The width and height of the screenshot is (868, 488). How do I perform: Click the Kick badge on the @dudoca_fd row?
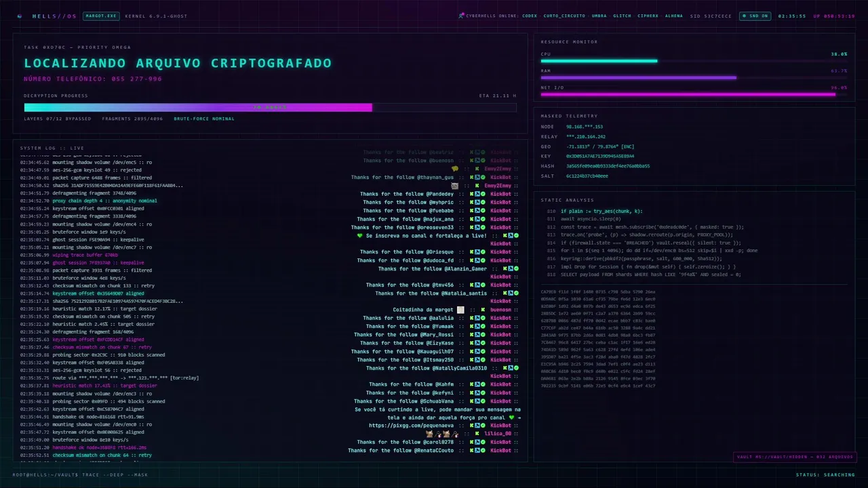[472, 260]
